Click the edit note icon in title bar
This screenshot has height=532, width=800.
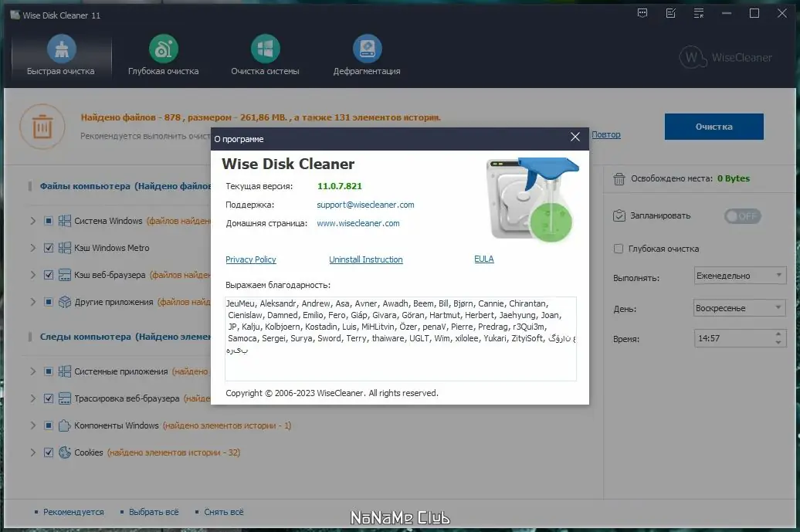[x=671, y=13]
